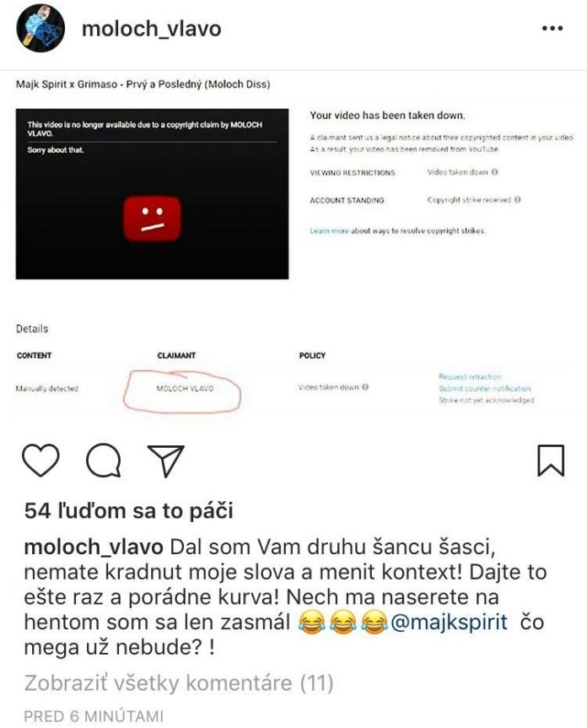Open the 54 ľuďom sa to páči likes list
Screen dimensions: 587x728
point(128,510)
